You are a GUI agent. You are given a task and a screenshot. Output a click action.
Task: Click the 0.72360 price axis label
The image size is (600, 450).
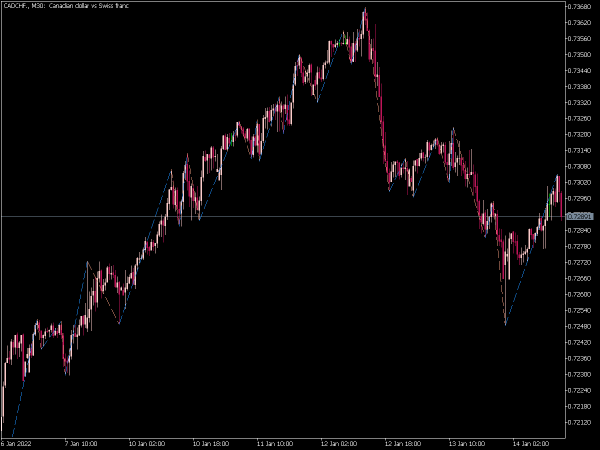580,359
